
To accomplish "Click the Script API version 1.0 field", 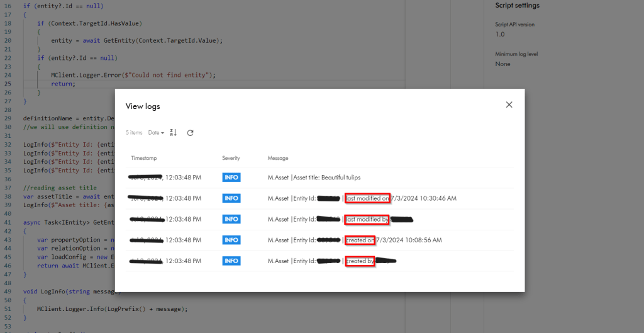I will click(500, 35).
